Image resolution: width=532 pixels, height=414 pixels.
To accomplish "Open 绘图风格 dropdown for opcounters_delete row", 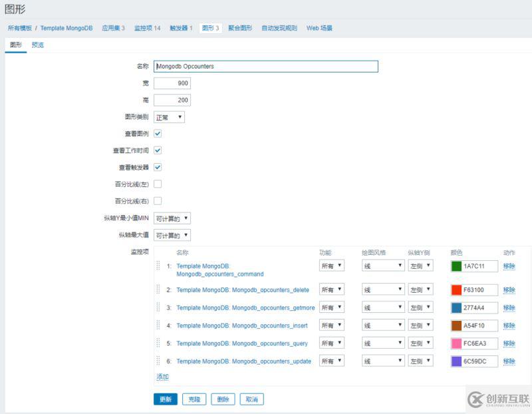I will (383, 290).
